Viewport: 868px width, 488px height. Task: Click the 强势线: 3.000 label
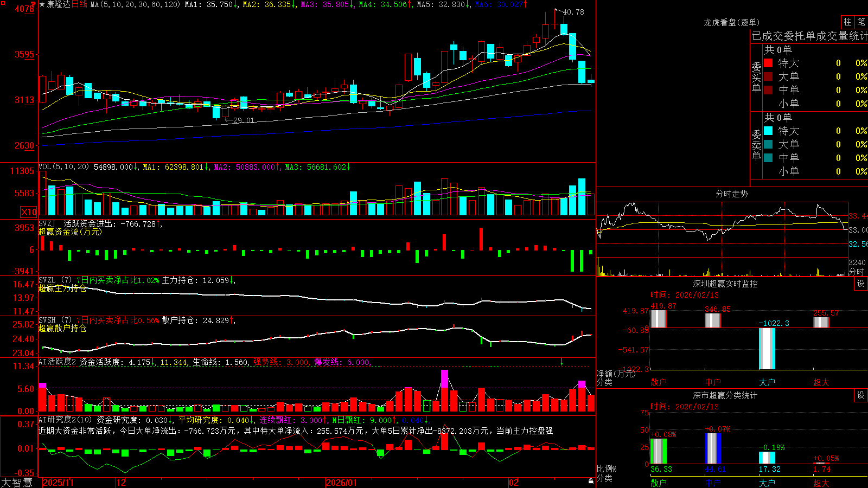[282, 362]
